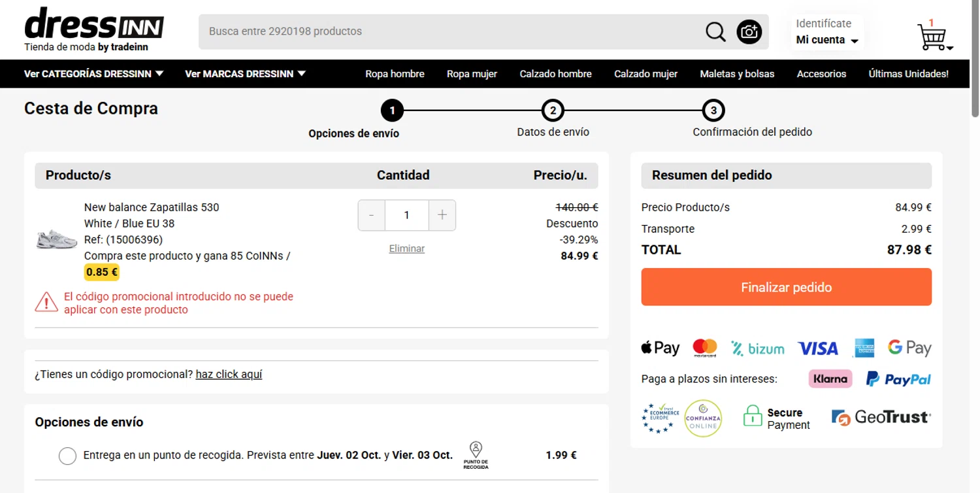Expand Ver MARCAS DRESSINN dropdown

245,74
